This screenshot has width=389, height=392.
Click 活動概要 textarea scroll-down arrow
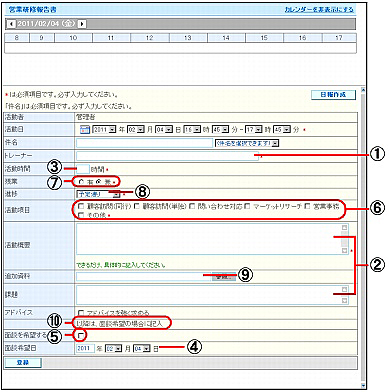click(345, 250)
